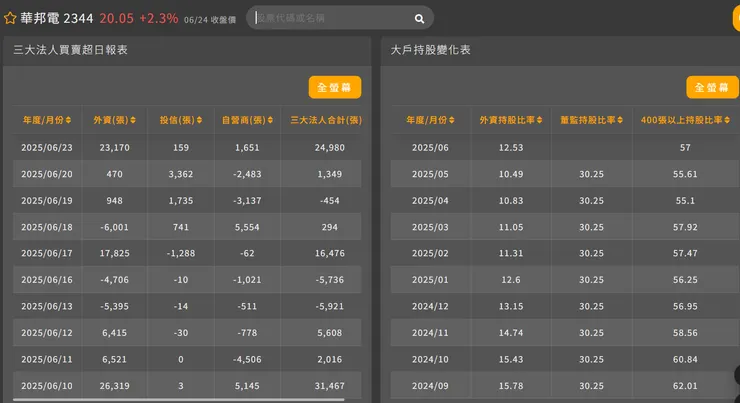The image size is (740, 403).
Task: Select the 2025/06 month row
Action: click(564, 148)
